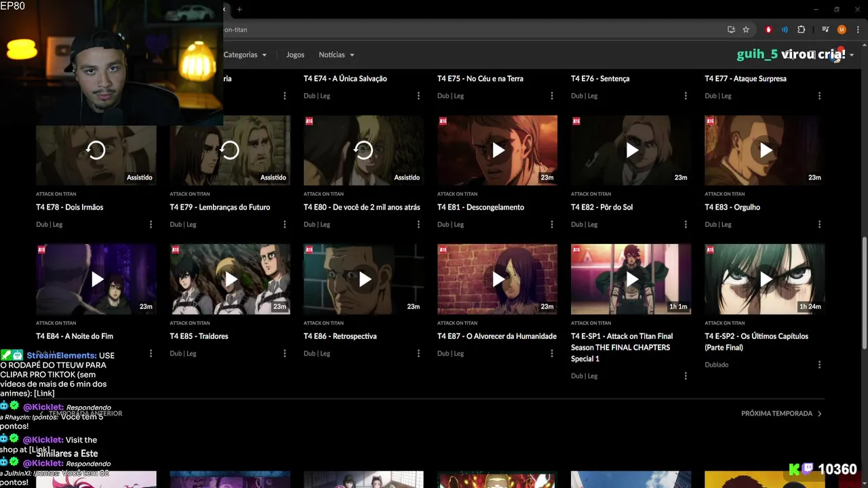The height and width of the screenshot is (488, 868).
Task: Open title link T4 E-SP2 - Os Últimos Capítulos
Action: 756,342
